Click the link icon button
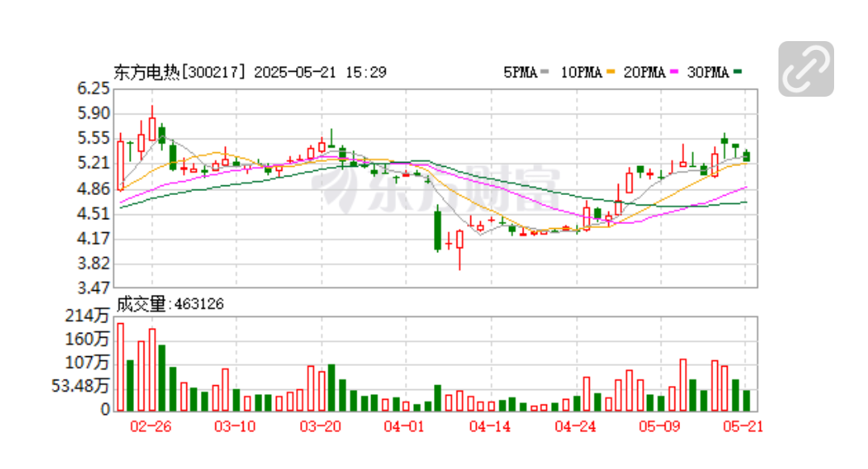The height and width of the screenshot is (469, 868). point(805,68)
